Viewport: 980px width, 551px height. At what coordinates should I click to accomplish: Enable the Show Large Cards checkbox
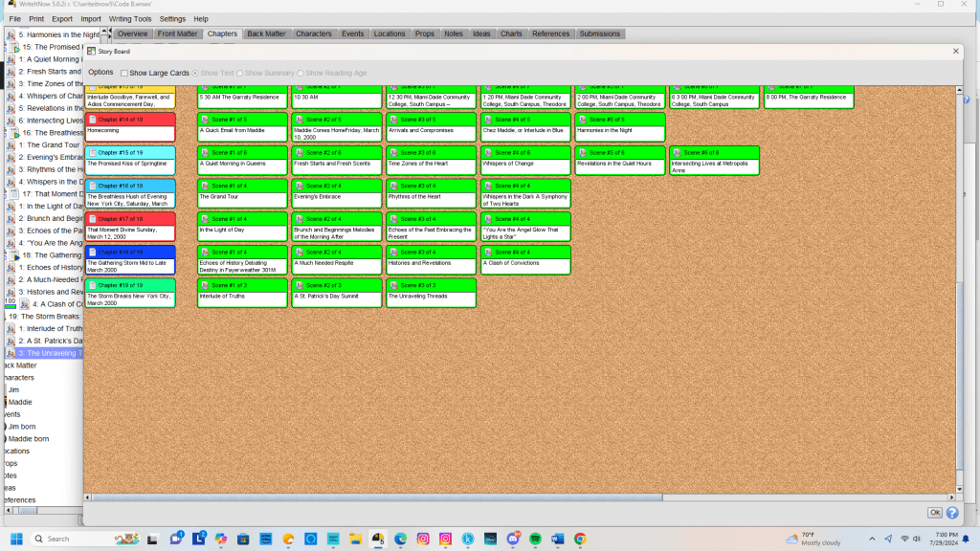tap(124, 73)
